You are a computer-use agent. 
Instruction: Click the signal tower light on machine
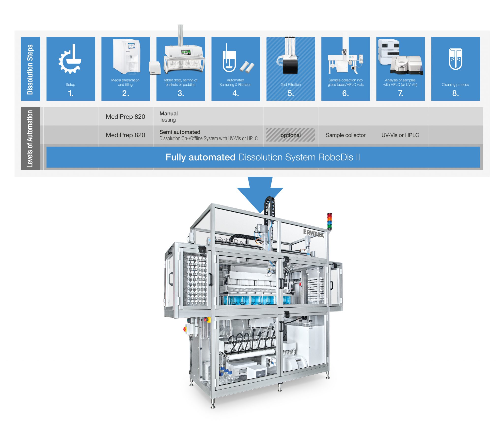pyautogui.click(x=329, y=221)
